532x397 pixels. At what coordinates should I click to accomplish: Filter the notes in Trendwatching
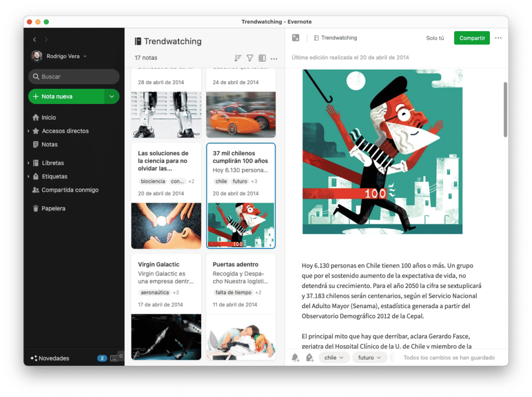[250, 58]
